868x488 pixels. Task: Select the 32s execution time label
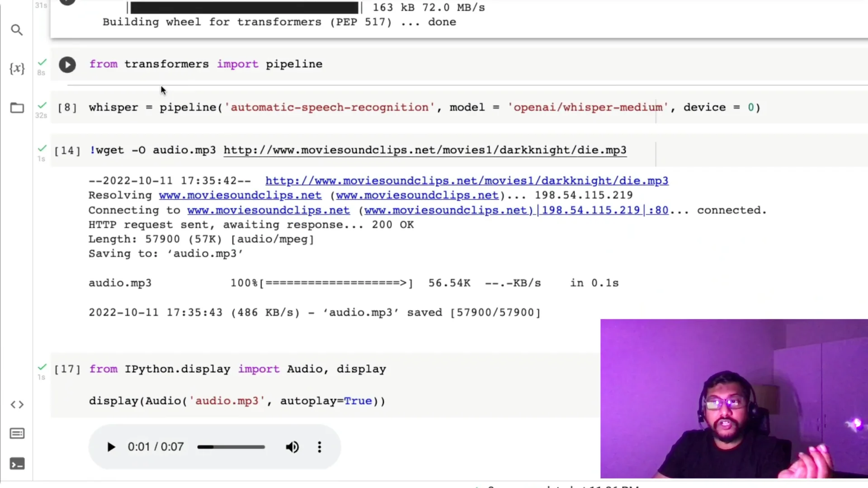pyautogui.click(x=41, y=115)
